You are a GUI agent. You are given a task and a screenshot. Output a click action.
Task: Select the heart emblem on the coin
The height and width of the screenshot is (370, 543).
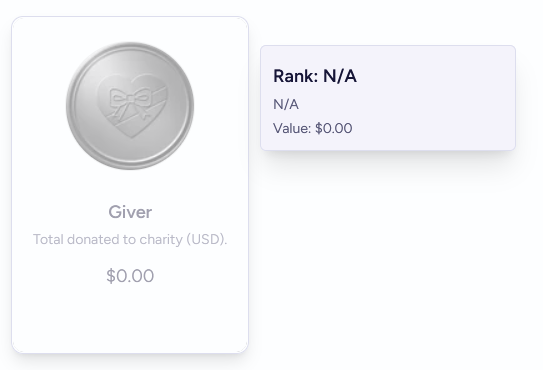(x=132, y=106)
